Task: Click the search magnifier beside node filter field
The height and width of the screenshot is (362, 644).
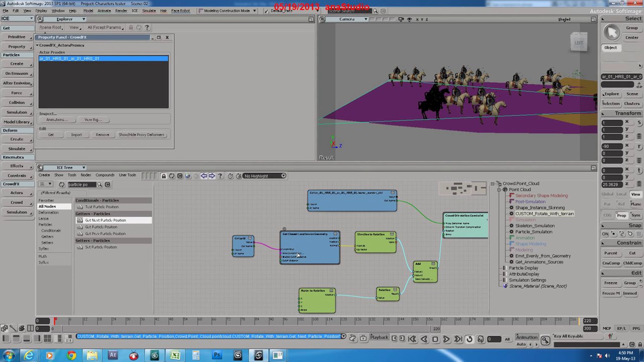Action: [100, 184]
